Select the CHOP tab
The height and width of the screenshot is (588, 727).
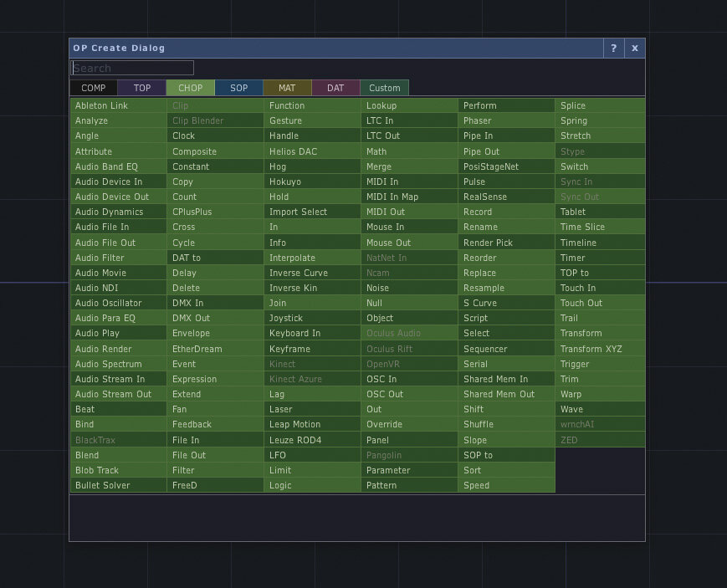[x=191, y=88]
